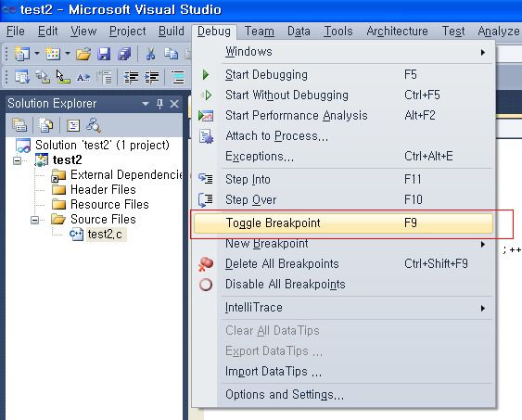Close the Solution Explorer panel
Image resolution: width=522 pixels, height=420 pixels.
[x=174, y=104]
